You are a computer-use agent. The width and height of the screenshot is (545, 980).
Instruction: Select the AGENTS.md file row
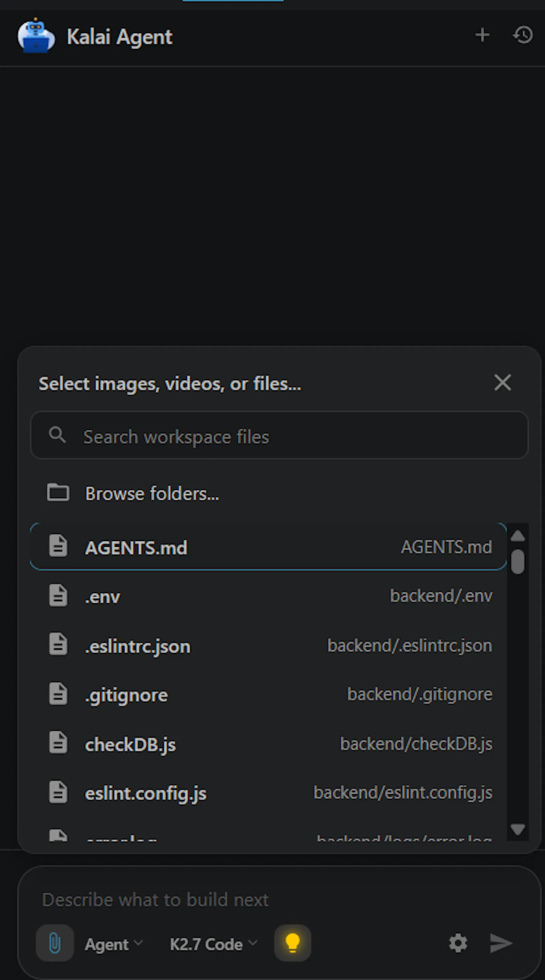(268, 547)
